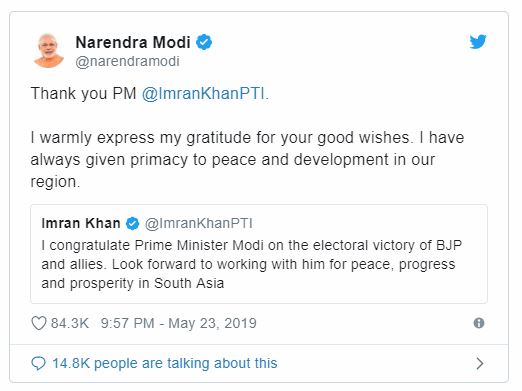
Task: Click the 'I warmly express my gratitude' paragraph
Action: coord(247,160)
